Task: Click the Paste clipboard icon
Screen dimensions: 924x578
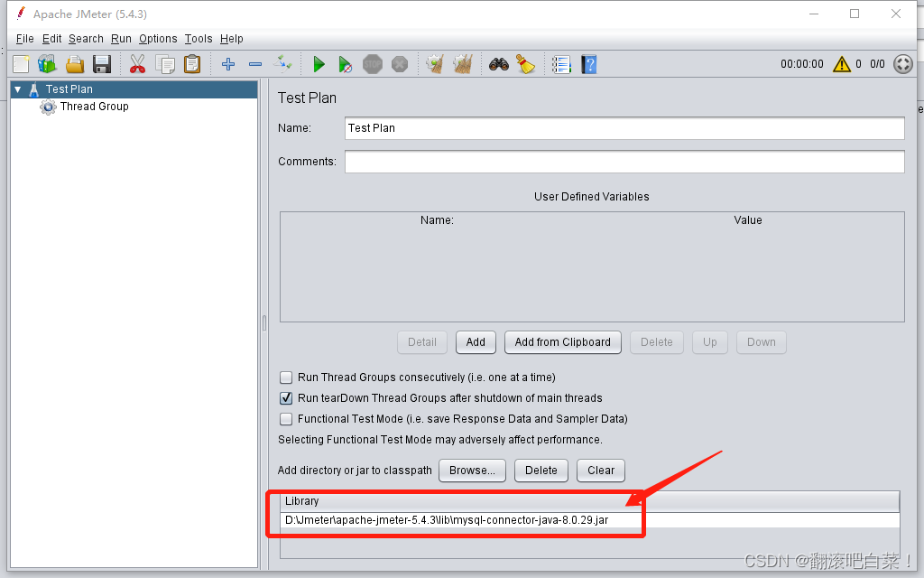Action: (x=192, y=64)
